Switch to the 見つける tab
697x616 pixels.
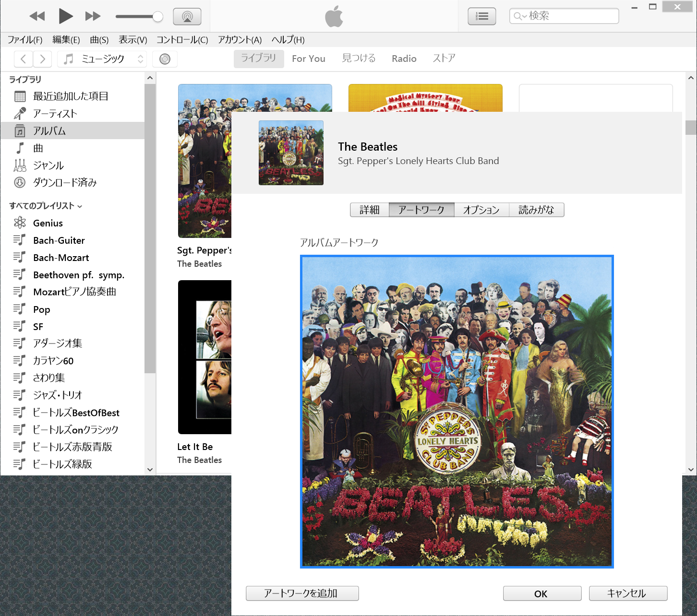click(359, 59)
